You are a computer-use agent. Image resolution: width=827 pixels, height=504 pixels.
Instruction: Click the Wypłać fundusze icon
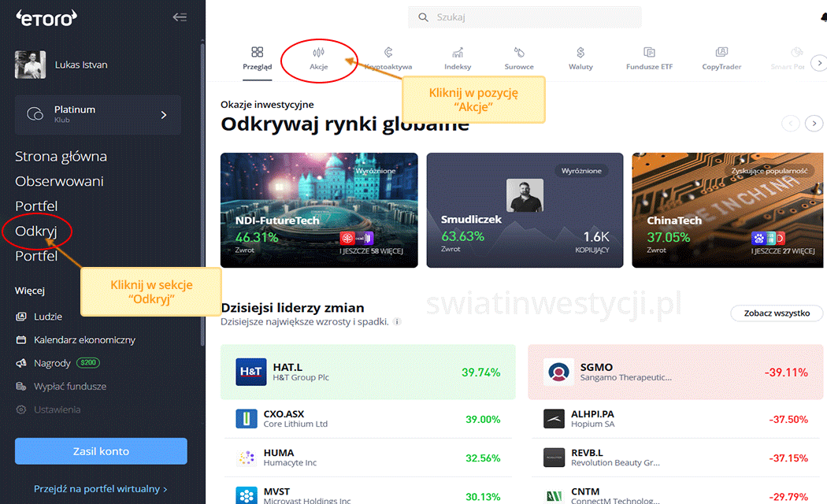pyautogui.click(x=21, y=387)
